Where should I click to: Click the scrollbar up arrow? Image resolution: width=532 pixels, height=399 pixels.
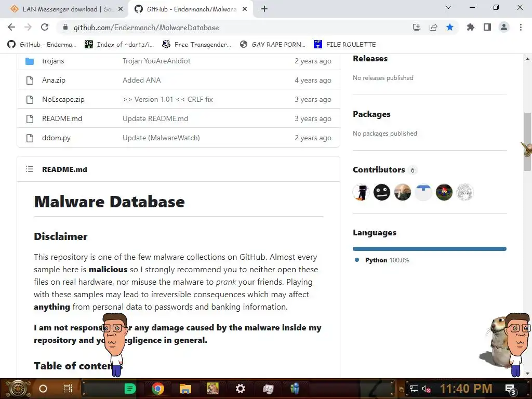tap(527, 59)
